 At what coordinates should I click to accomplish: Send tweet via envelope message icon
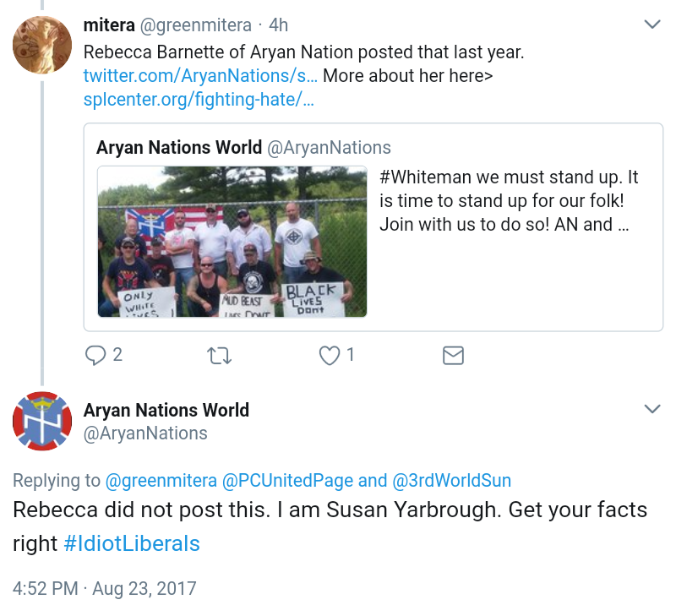(453, 356)
